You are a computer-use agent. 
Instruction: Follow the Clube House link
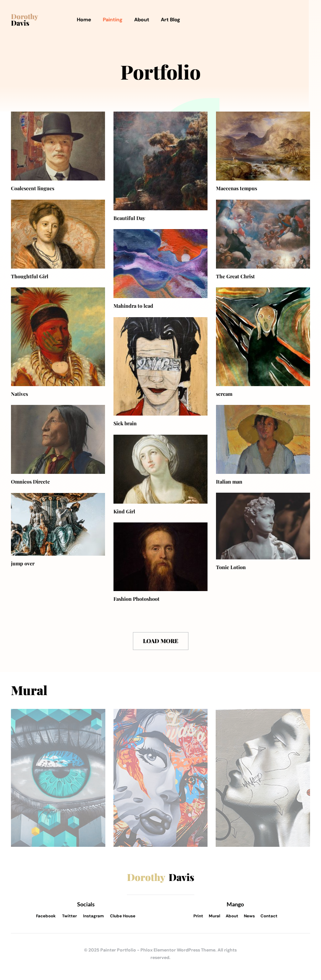pyautogui.click(x=123, y=916)
